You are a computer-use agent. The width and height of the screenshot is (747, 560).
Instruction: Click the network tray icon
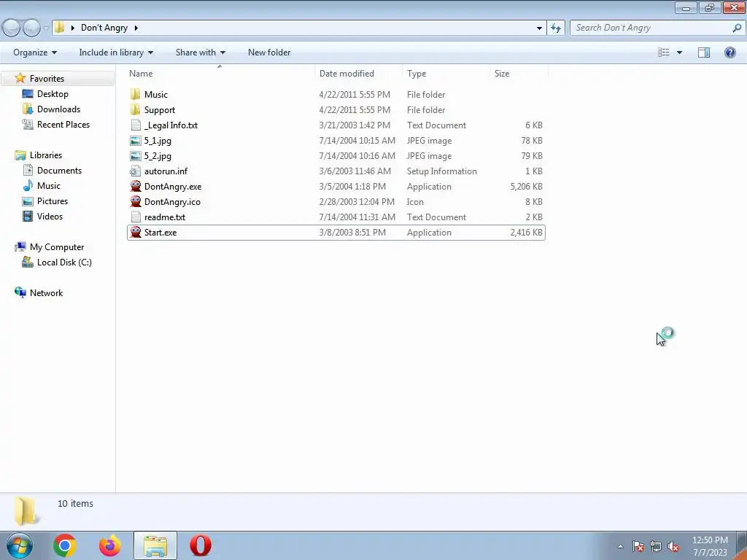pyautogui.click(x=656, y=546)
